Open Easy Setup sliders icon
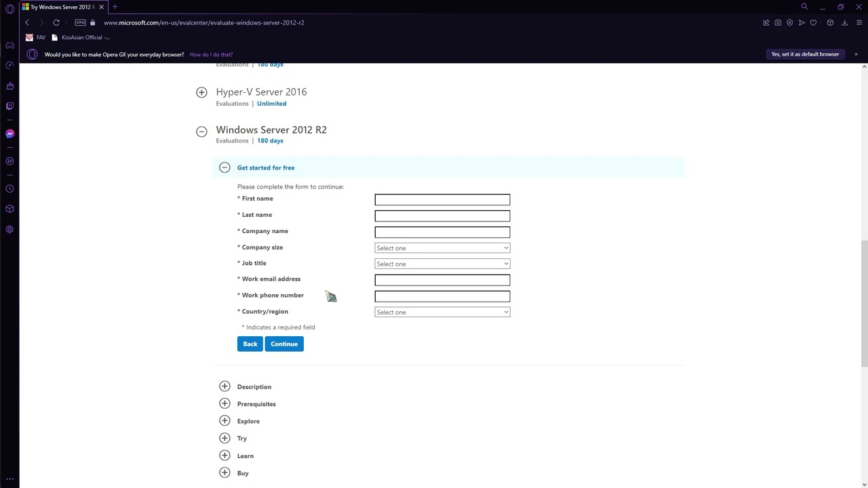Screen dimensions: 868x488 (859, 22)
